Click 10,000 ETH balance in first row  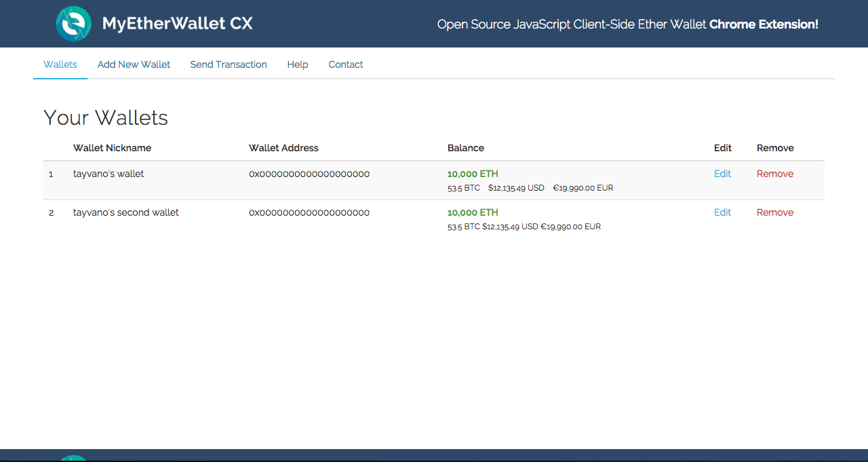point(473,174)
